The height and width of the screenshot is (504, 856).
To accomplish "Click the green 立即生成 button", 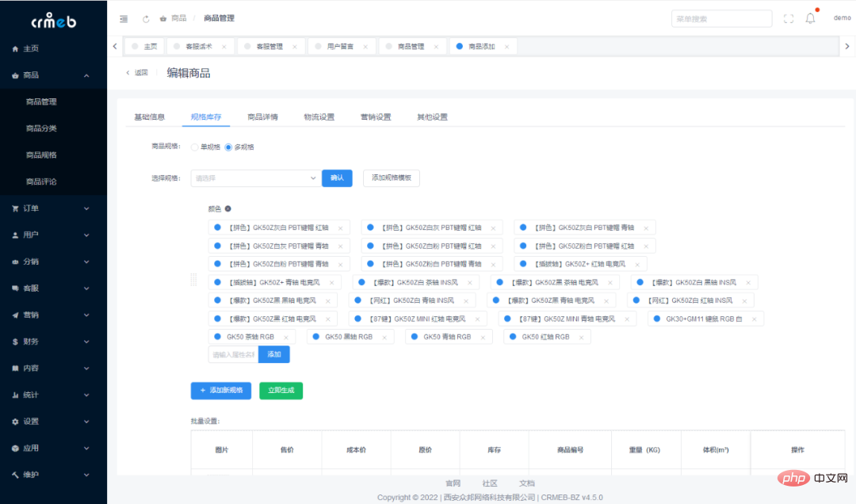I will pos(281,391).
